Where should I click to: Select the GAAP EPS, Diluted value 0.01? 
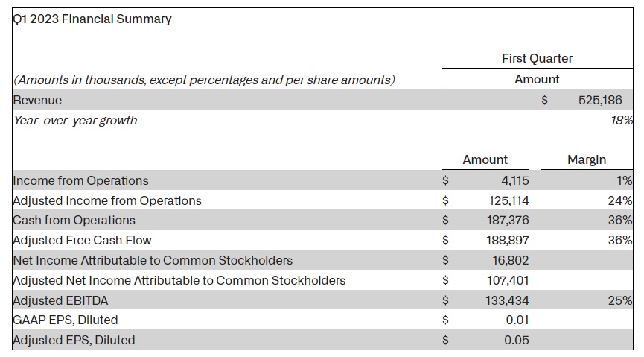(x=517, y=320)
